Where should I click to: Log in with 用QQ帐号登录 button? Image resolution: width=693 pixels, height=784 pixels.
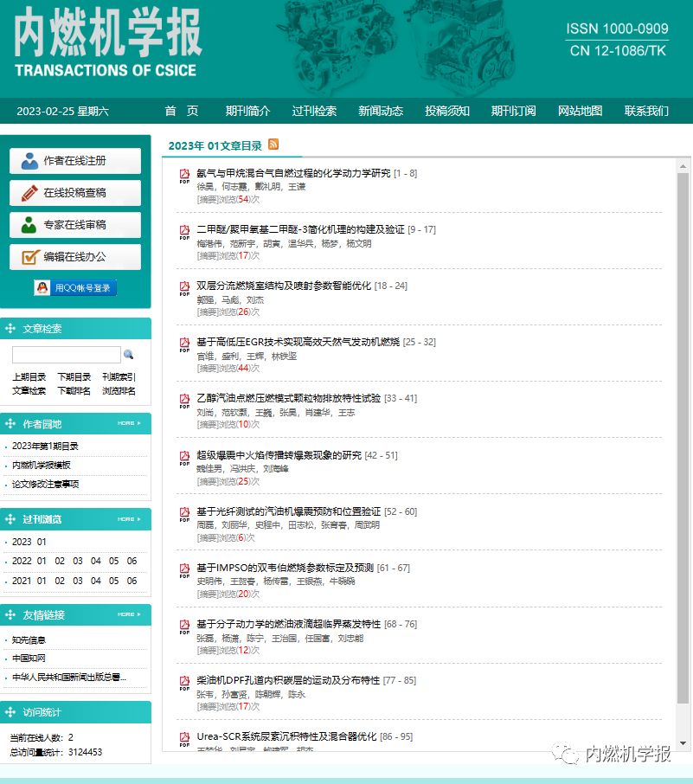(x=75, y=288)
